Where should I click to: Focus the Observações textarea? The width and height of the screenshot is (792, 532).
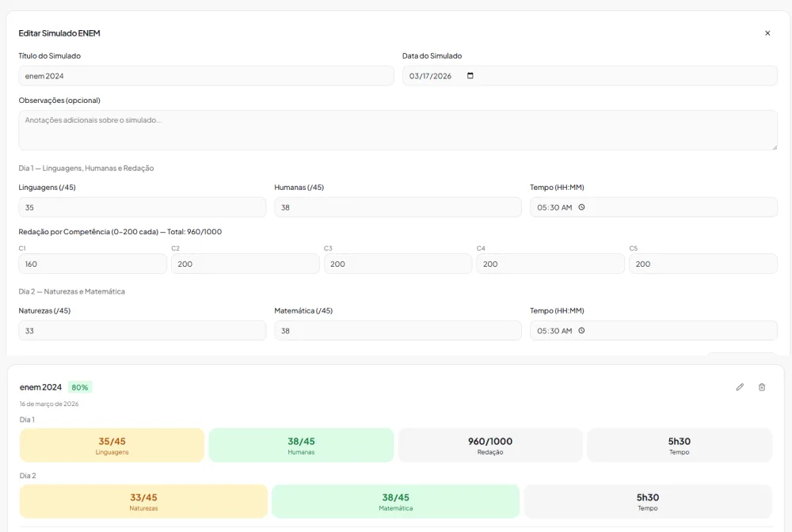point(398,130)
